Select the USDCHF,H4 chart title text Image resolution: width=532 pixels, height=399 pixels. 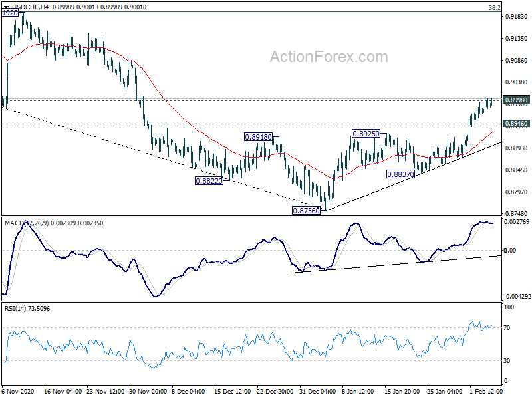click(x=30, y=7)
